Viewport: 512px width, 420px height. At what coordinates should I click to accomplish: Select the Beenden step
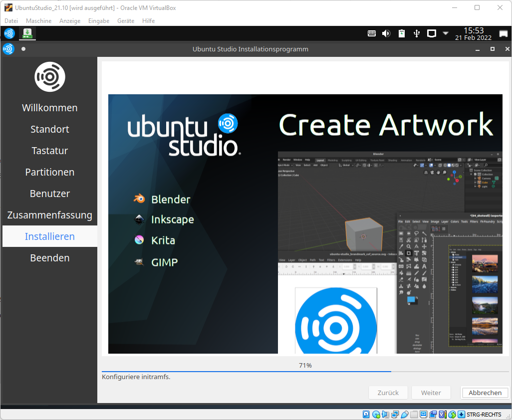pyautogui.click(x=49, y=258)
